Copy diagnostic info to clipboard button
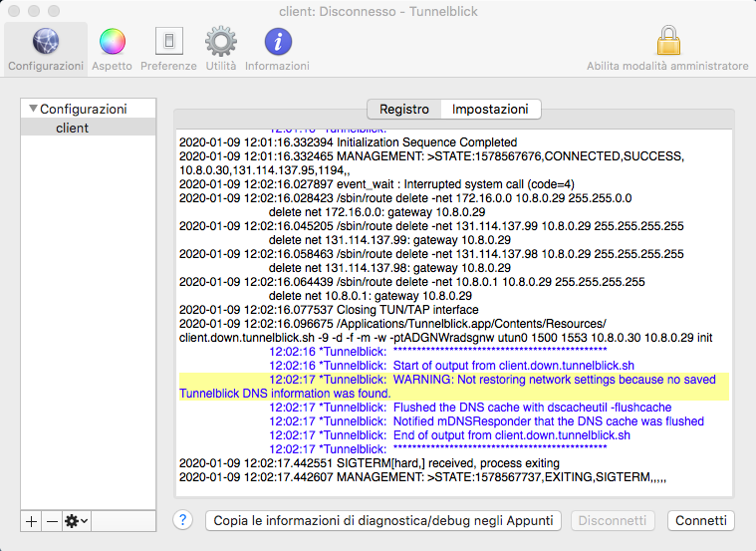The width and height of the screenshot is (756, 551). point(383,521)
